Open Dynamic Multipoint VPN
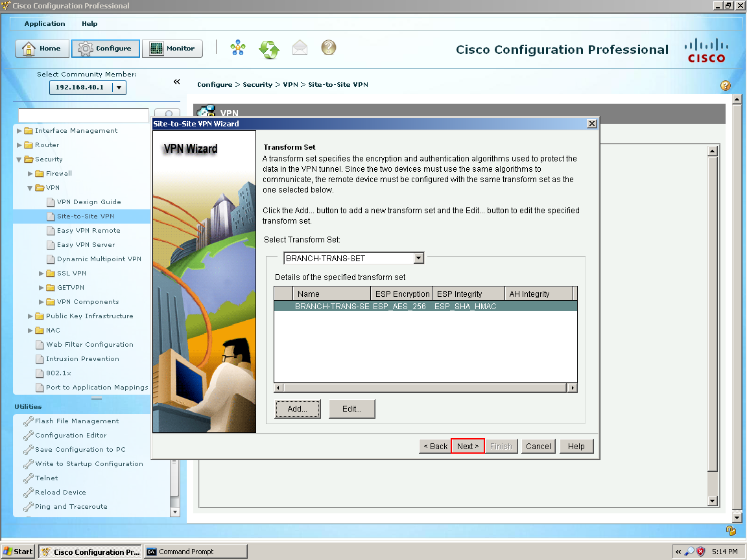This screenshot has height=560, width=747. click(x=99, y=259)
